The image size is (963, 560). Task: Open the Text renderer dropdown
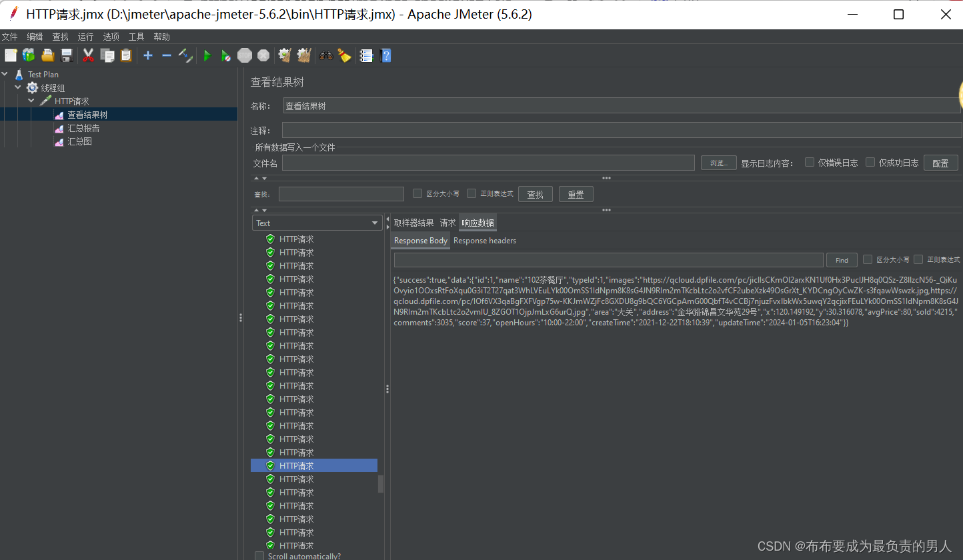tap(317, 223)
